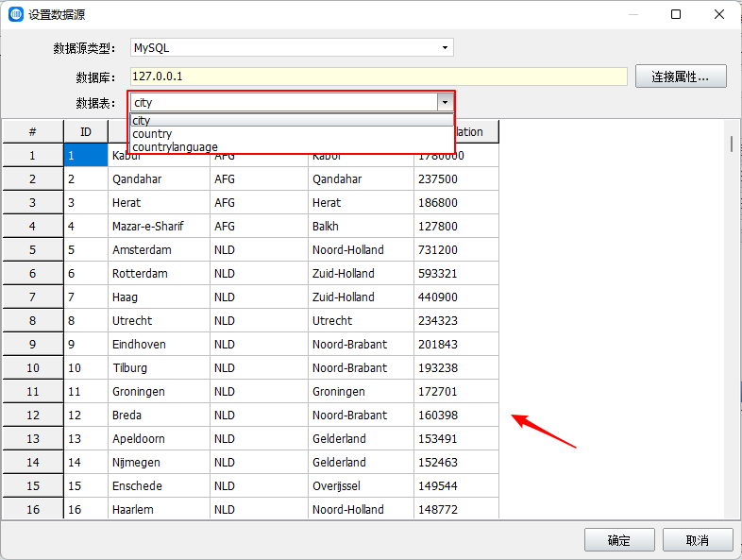Click the 取消 cancel button
The width and height of the screenshot is (742, 560).
[x=698, y=539]
